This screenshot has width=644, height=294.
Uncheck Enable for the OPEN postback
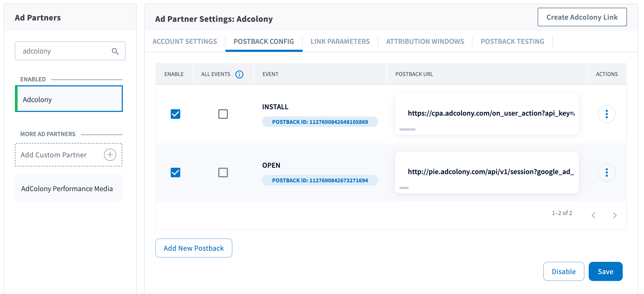[175, 173]
